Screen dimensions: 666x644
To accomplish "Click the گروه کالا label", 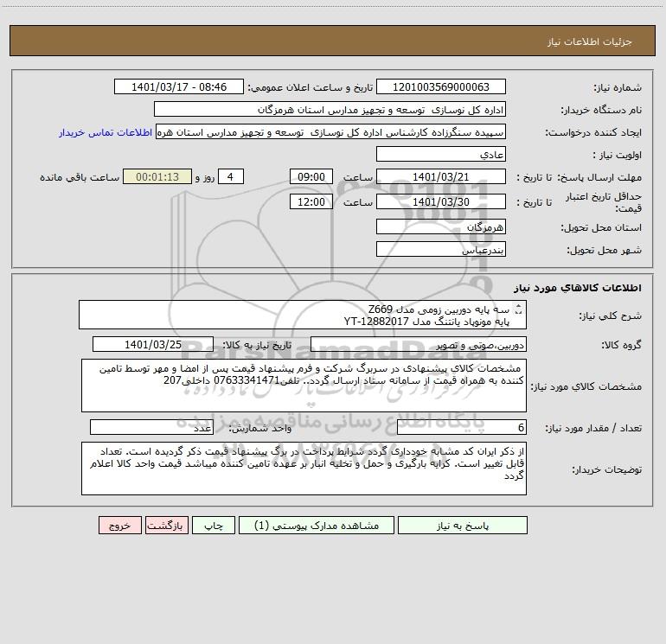I will point(621,345).
